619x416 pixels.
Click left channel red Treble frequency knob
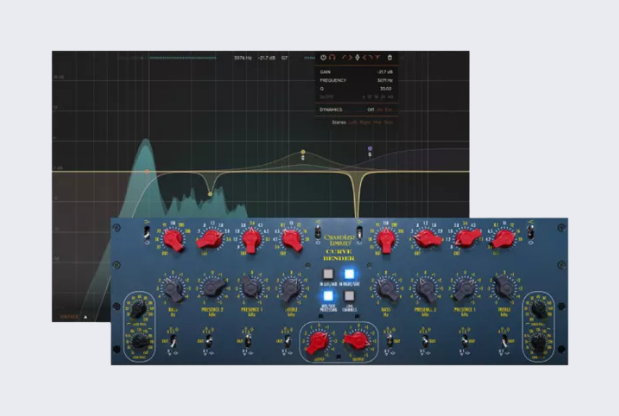pyautogui.click(x=293, y=240)
